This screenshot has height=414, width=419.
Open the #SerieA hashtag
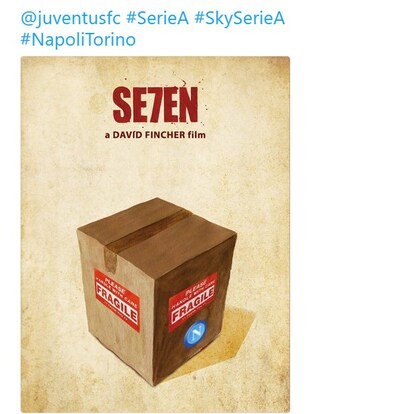point(158,18)
